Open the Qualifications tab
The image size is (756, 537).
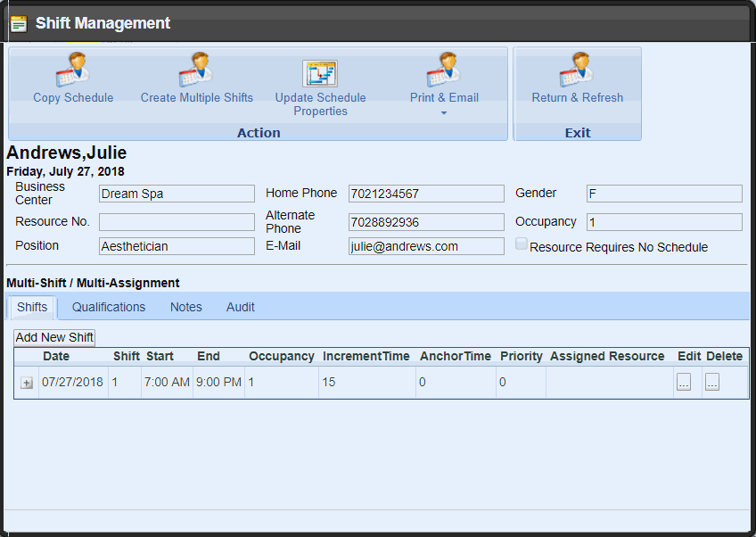coord(109,308)
